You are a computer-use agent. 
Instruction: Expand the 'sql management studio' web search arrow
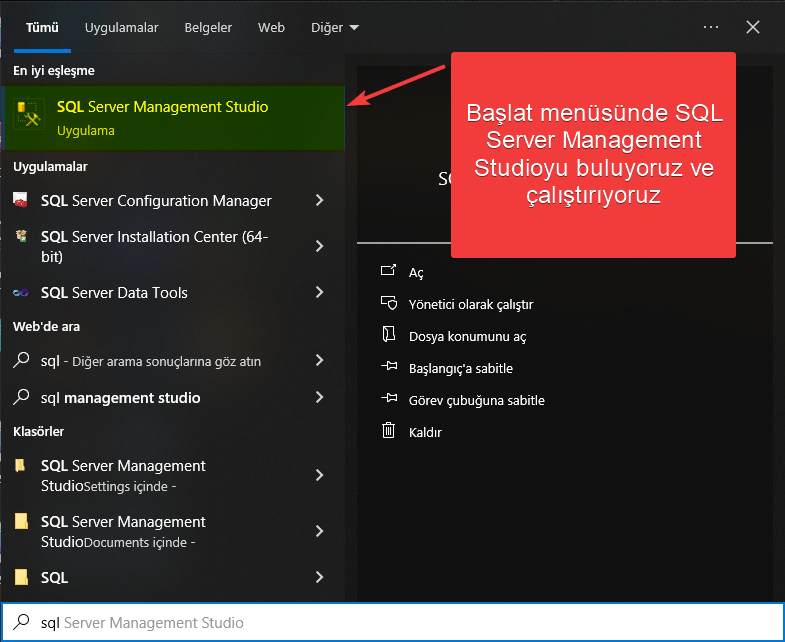point(319,397)
